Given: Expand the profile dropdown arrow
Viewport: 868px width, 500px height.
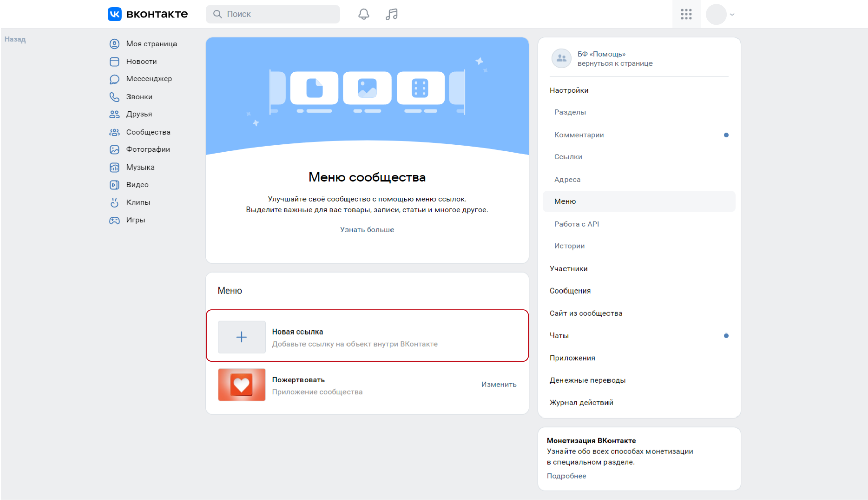Looking at the screenshot, I should [732, 15].
